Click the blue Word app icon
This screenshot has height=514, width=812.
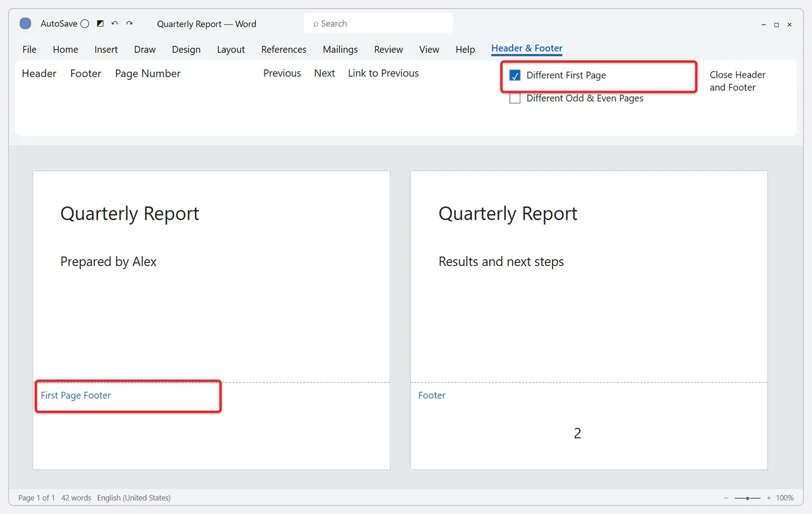(26, 24)
